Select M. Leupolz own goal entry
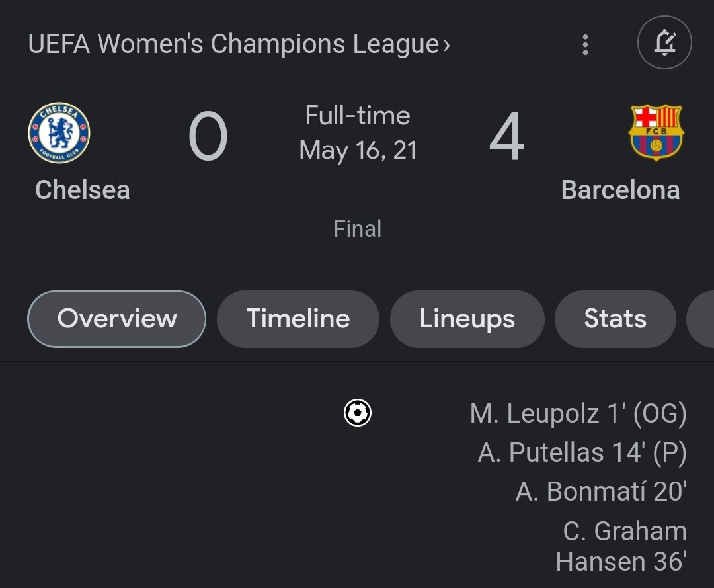This screenshot has width=714, height=588. pyautogui.click(x=578, y=413)
